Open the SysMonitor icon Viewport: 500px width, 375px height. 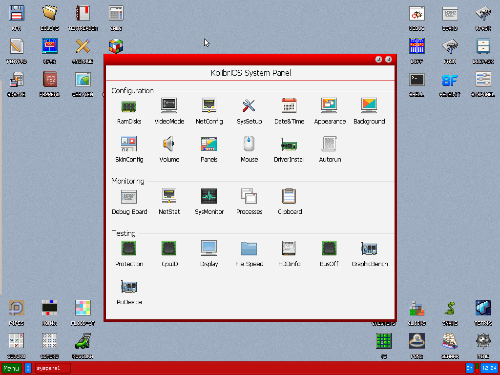pyautogui.click(x=209, y=196)
